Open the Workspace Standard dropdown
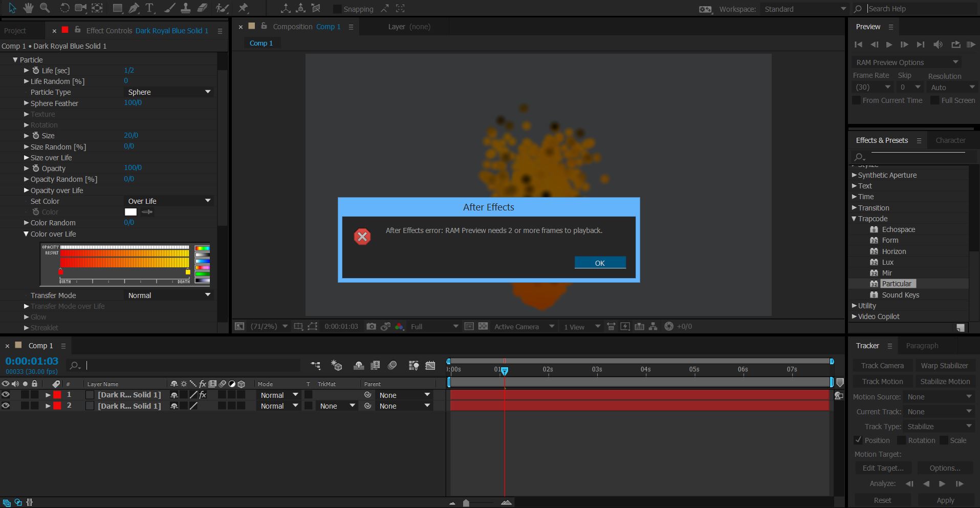980x508 pixels. click(805, 9)
